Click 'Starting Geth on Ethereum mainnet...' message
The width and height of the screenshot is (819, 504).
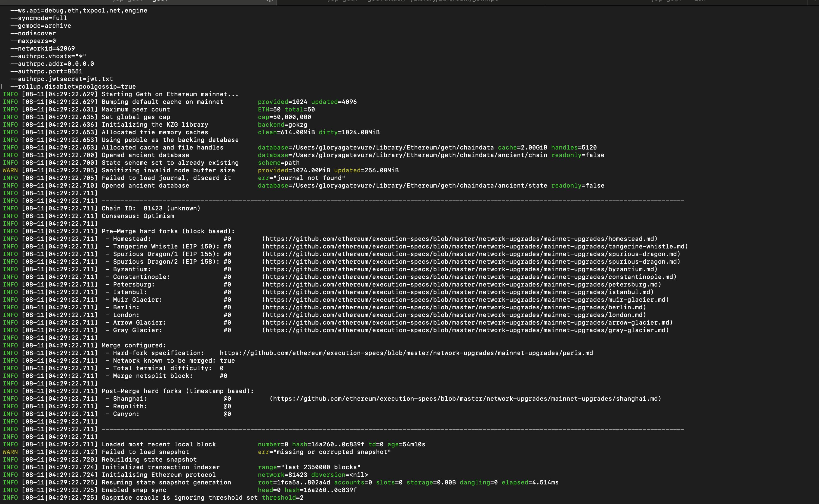click(x=170, y=94)
